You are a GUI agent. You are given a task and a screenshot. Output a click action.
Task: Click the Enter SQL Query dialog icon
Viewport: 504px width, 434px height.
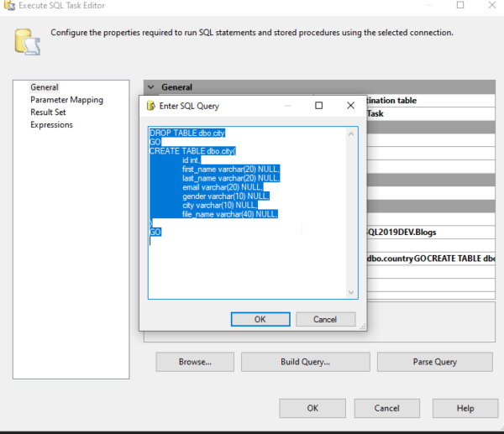[x=150, y=107]
